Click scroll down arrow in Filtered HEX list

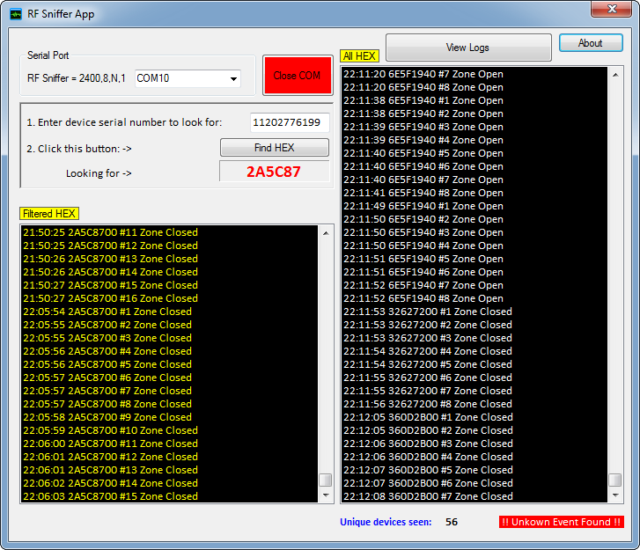[326, 495]
